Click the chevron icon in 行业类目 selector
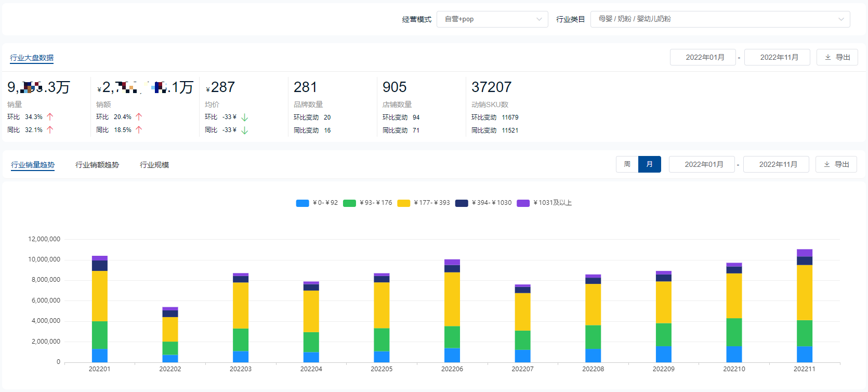This screenshot has width=868, height=392. [x=841, y=19]
